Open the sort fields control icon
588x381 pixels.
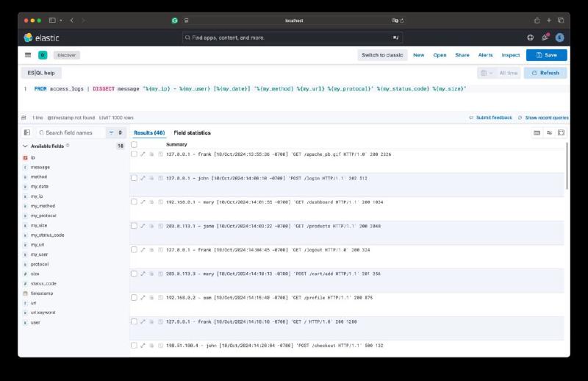point(549,132)
